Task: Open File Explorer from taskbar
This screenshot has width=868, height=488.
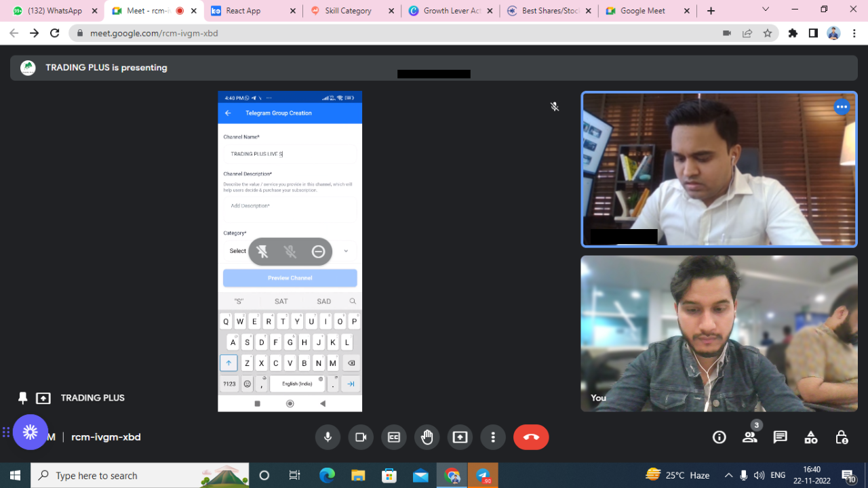Action: [x=358, y=476]
